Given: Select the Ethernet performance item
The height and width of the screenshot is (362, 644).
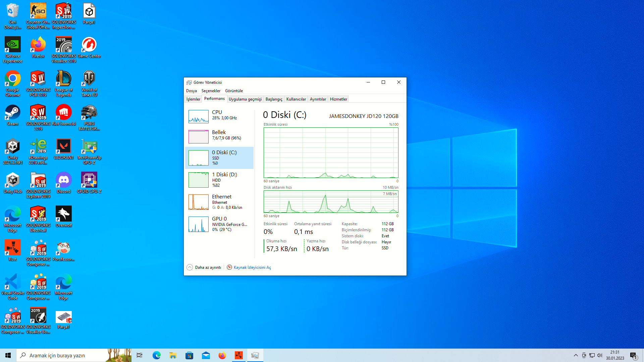Looking at the screenshot, I should click(x=219, y=202).
